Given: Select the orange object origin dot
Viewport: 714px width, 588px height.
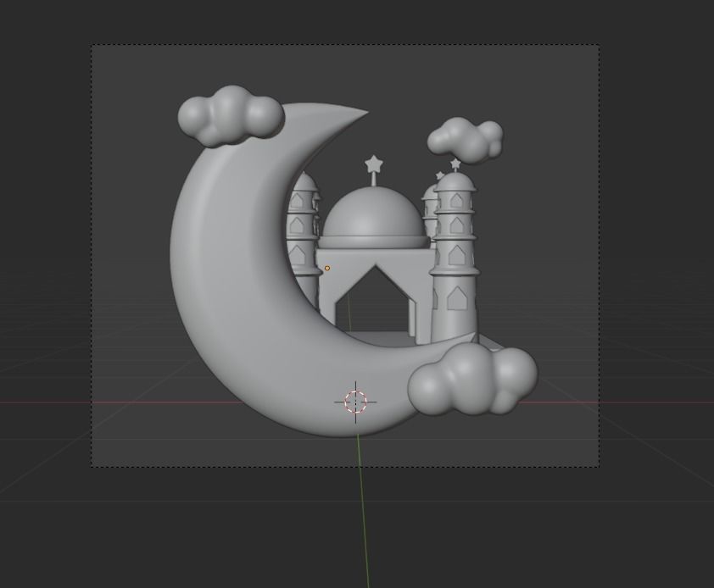Looking at the screenshot, I should 327,268.
